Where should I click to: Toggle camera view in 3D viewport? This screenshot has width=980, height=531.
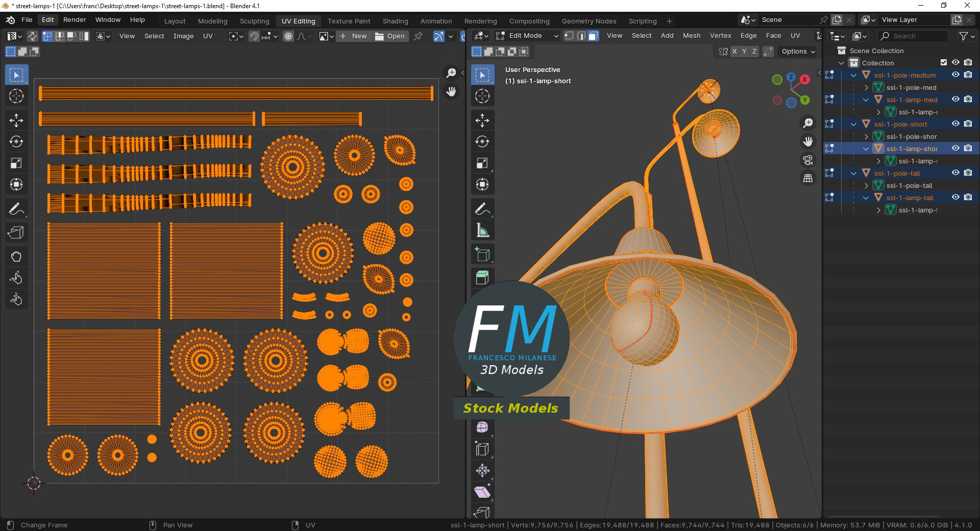pos(807,160)
